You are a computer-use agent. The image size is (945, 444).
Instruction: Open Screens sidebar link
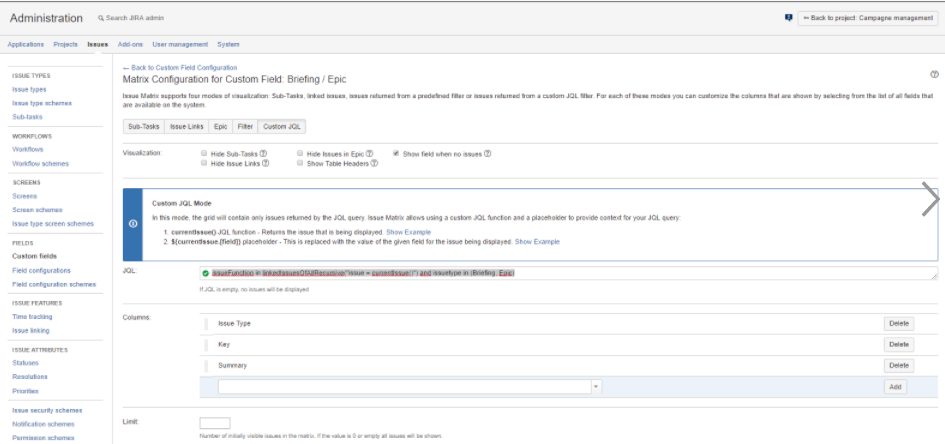click(25, 196)
